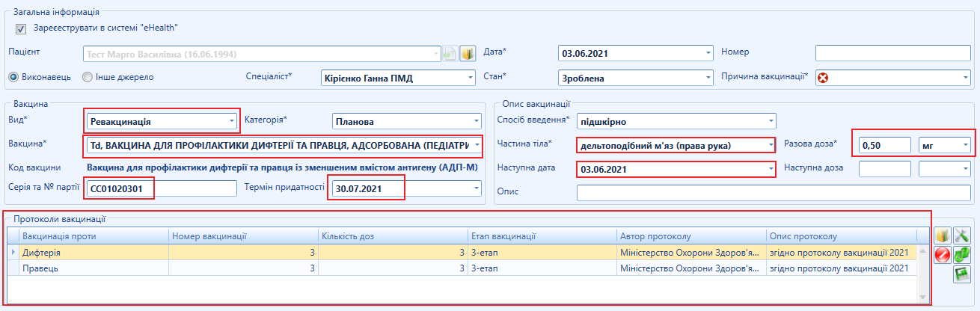The image size is (980, 311).
Task: Click the red error icon in Причина вакцинації
Action: point(824,78)
